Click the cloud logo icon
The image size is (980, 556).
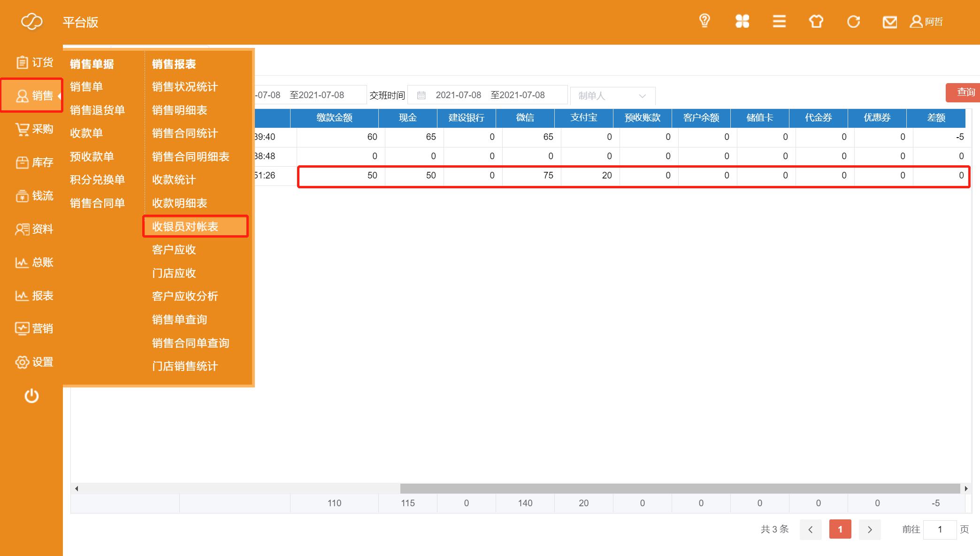point(32,22)
